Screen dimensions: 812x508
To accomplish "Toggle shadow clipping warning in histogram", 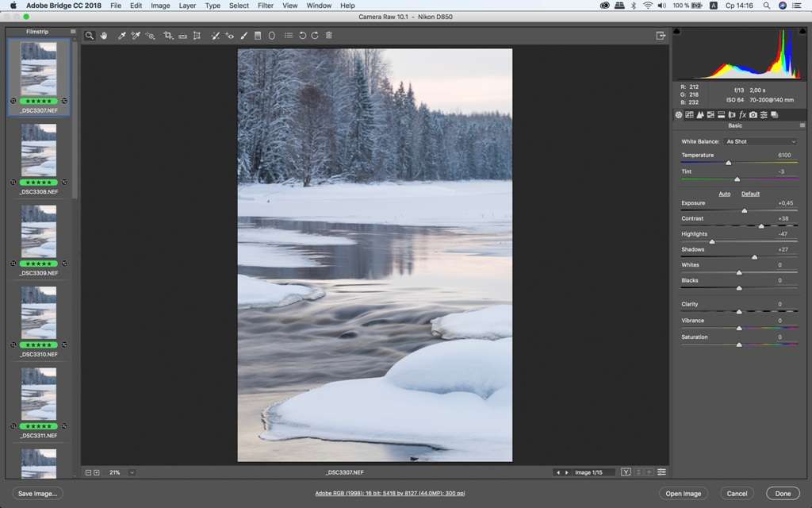I will pos(676,32).
